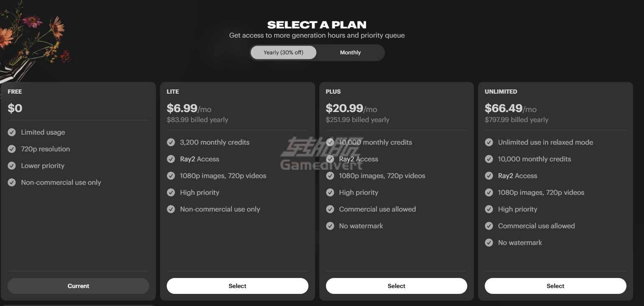Select the Plus plan
Image resolution: width=644 pixels, height=306 pixels.
coord(396,286)
